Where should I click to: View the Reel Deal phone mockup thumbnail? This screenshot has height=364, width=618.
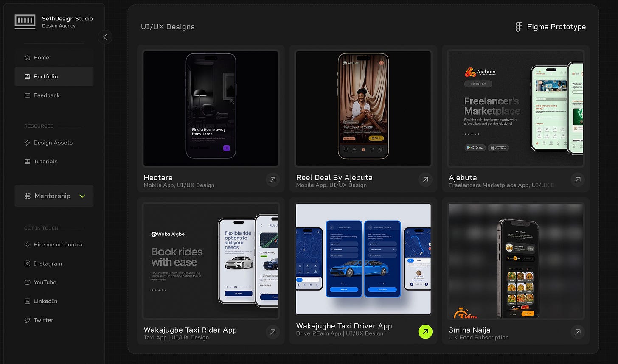tap(363, 109)
